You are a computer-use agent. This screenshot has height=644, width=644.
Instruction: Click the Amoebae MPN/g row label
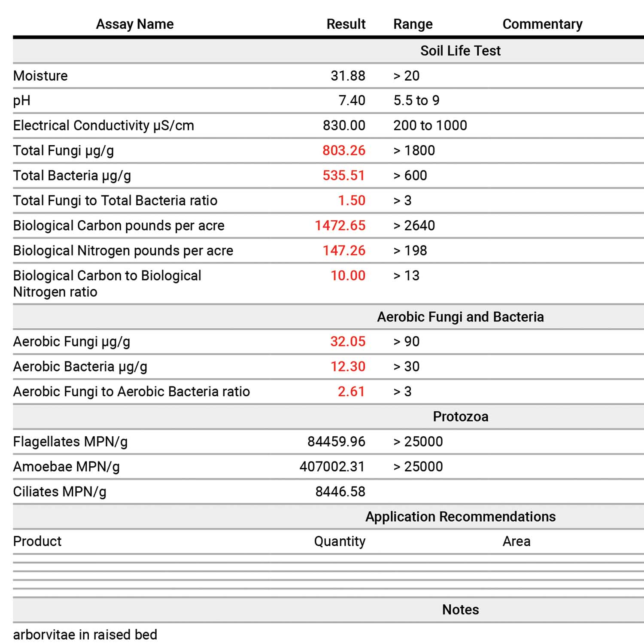click(x=66, y=467)
